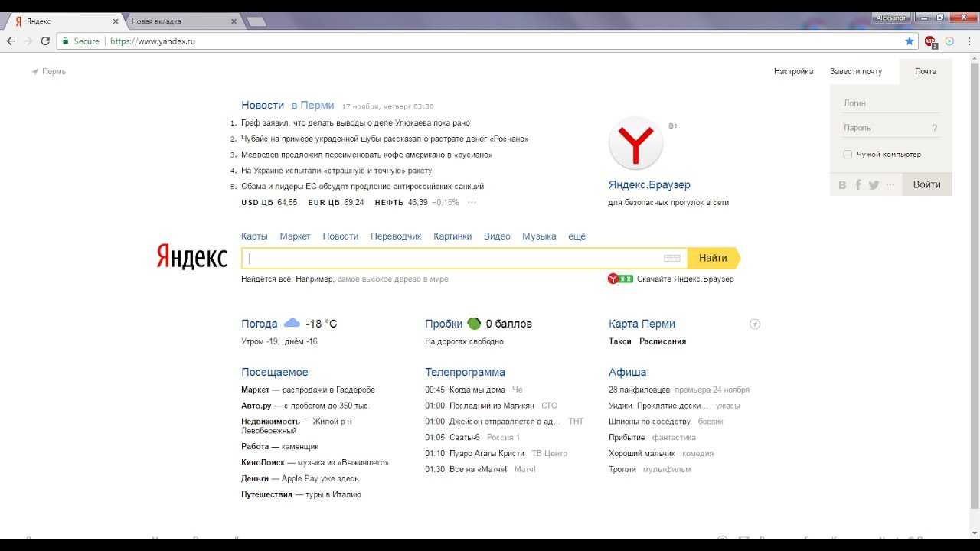Open Музыка from the services menu
The width and height of the screenshot is (980, 551).
pos(539,236)
